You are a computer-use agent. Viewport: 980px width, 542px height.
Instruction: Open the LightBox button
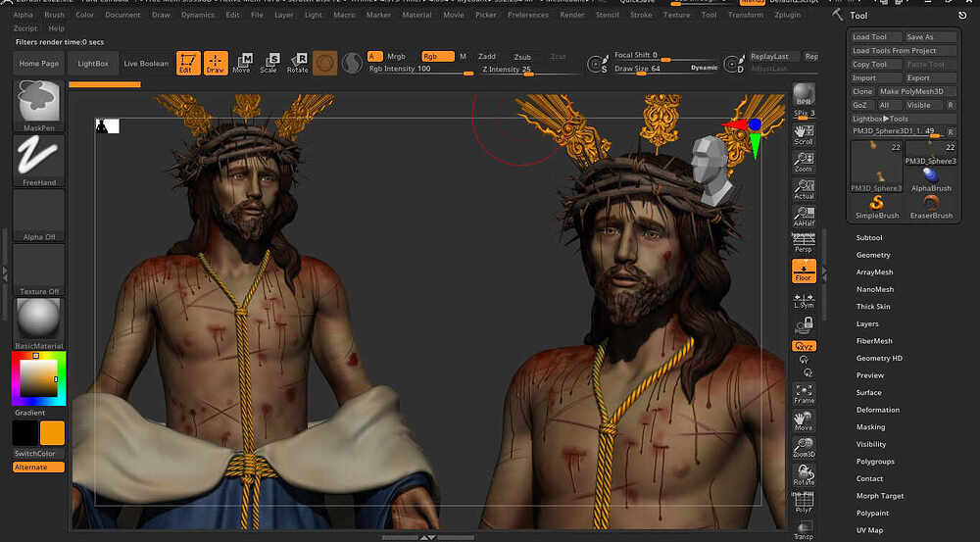pos(93,63)
